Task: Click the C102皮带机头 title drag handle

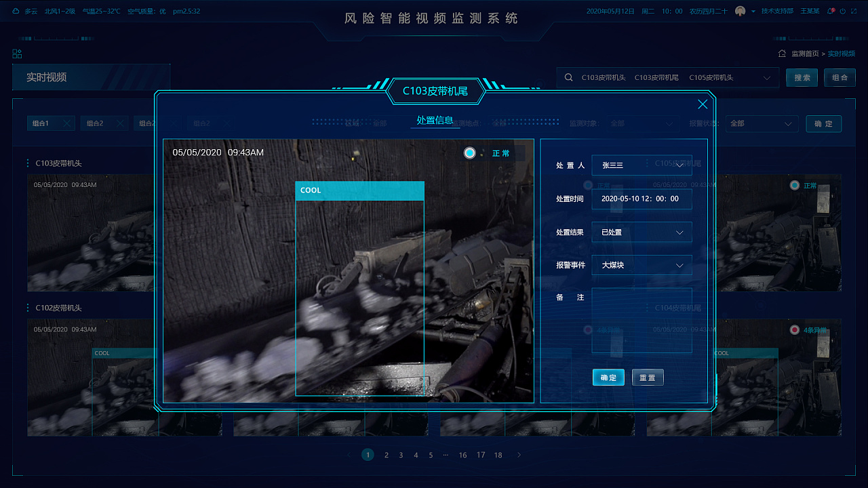Action: [28, 308]
